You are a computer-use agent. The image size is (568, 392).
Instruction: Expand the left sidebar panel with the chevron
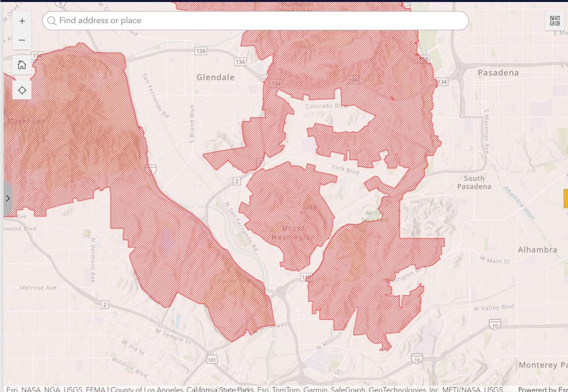7,198
